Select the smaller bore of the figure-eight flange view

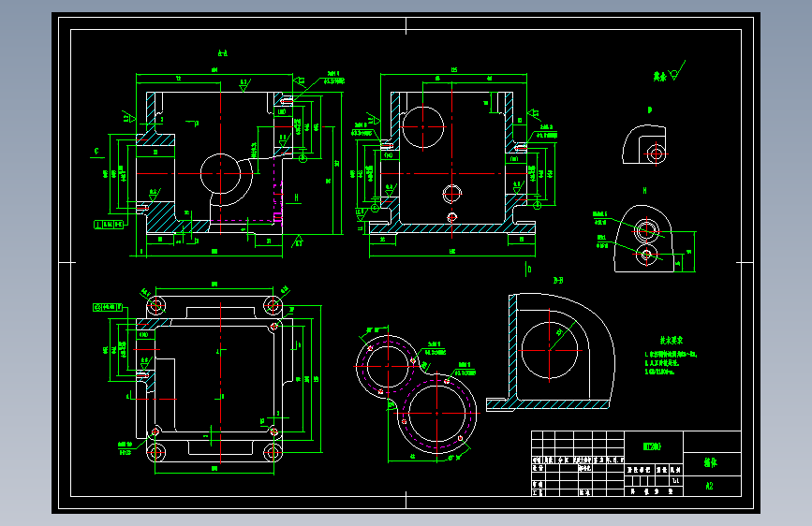388,366
